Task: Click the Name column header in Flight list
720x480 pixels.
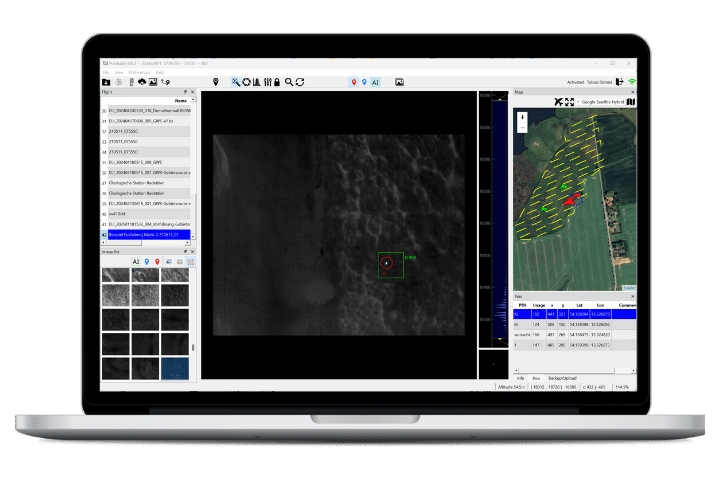Action: (x=179, y=101)
